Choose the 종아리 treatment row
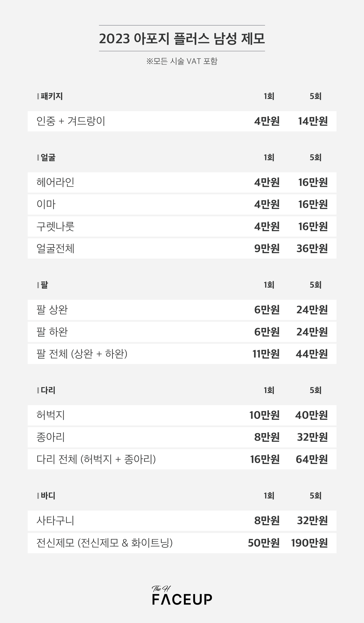Viewport: 364px width, 623px height. [x=182, y=437]
